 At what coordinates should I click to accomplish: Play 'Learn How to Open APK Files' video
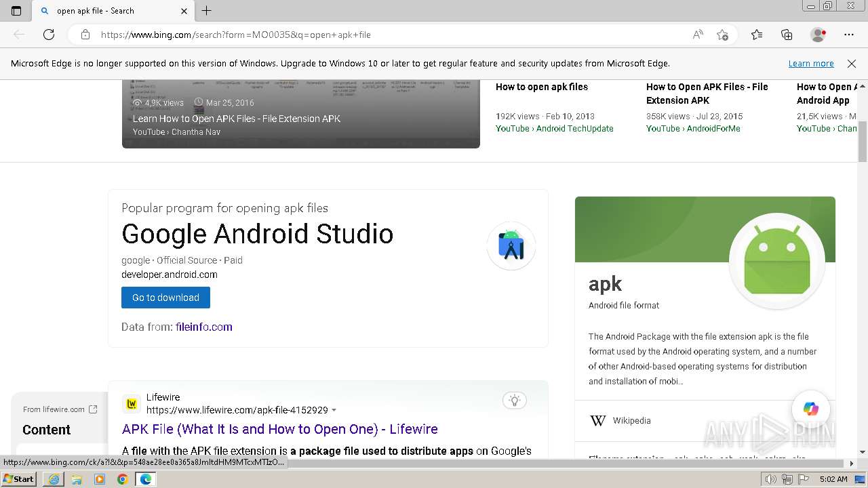click(301, 114)
